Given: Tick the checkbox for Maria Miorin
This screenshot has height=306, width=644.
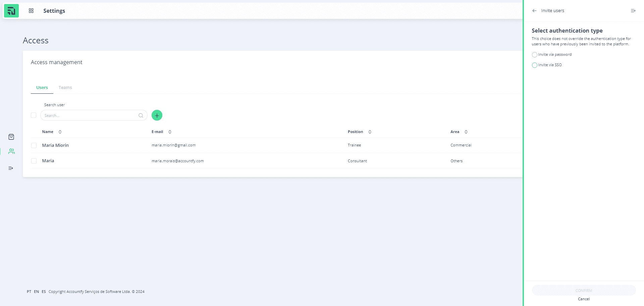Looking at the screenshot, I should 34,145.
